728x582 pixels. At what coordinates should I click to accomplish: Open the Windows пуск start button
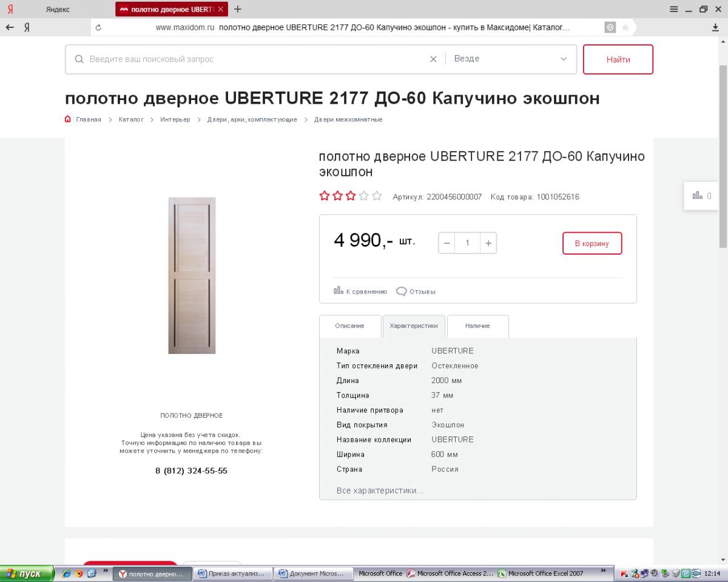(x=27, y=574)
